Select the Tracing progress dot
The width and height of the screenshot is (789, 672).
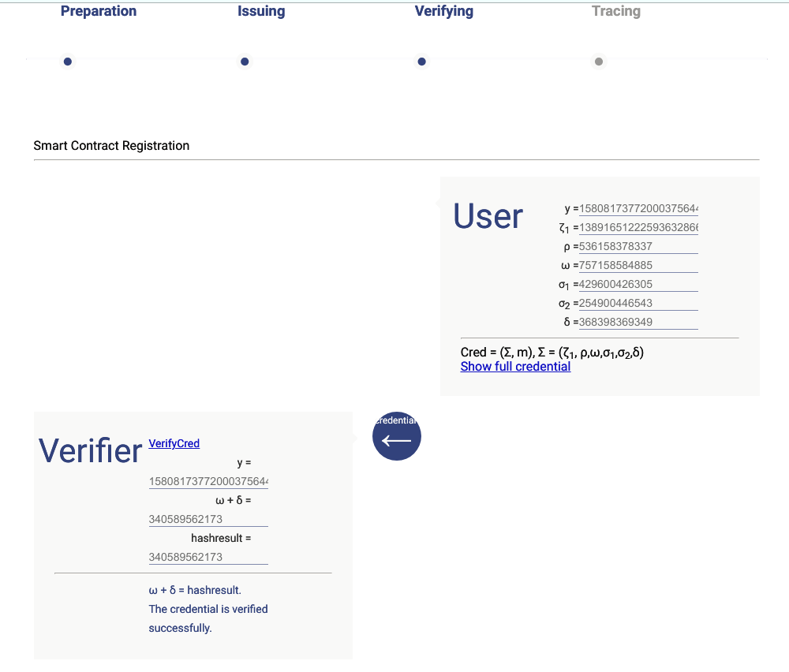599,61
